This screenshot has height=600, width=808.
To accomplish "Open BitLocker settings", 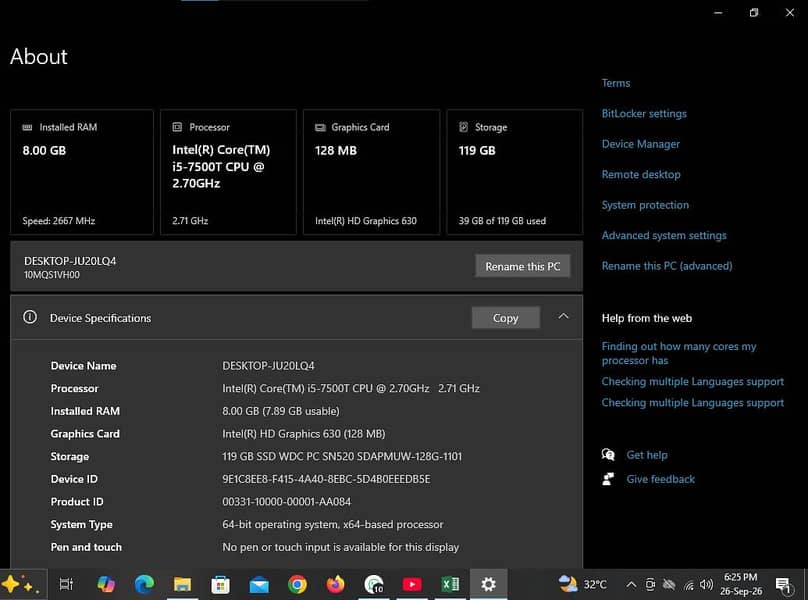I will click(x=644, y=113).
